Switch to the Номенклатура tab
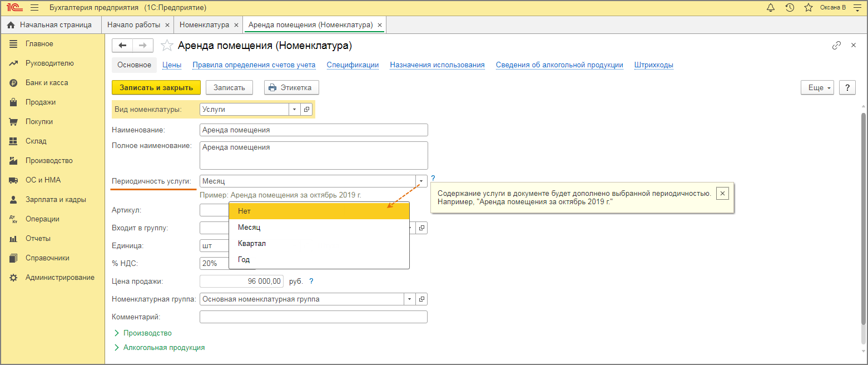Screen dimensions: 868x365 [204, 25]
